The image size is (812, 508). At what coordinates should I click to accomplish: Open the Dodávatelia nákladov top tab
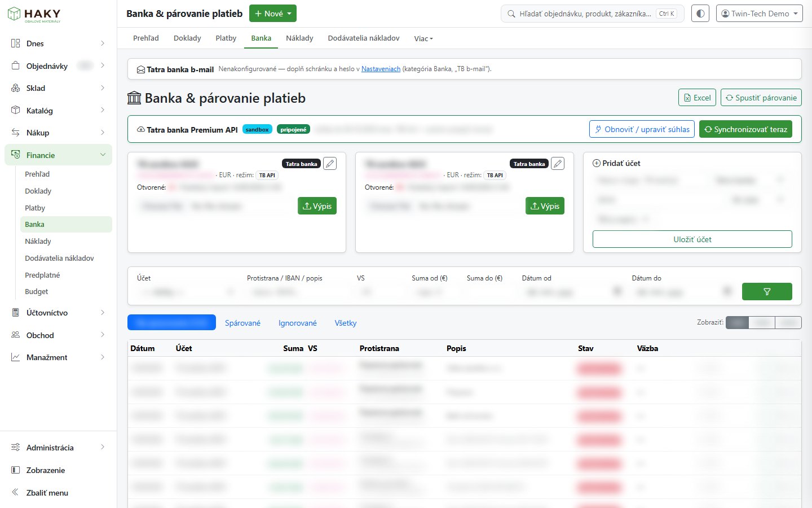[364, 38]
